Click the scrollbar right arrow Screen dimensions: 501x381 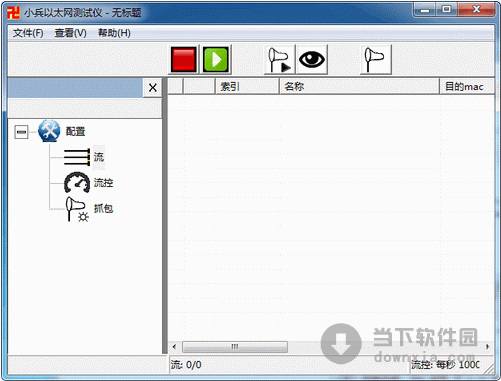pyautogui.click(x=488, y=347)
